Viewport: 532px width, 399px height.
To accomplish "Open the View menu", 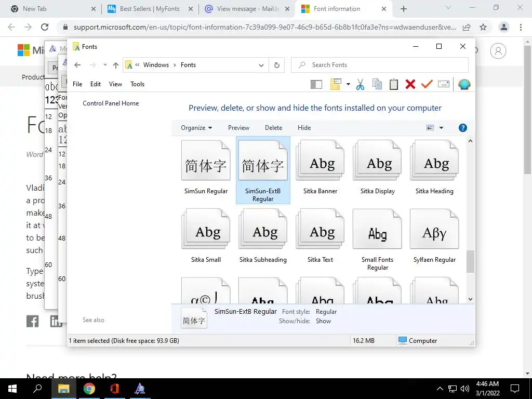I will tap(115, 84).
